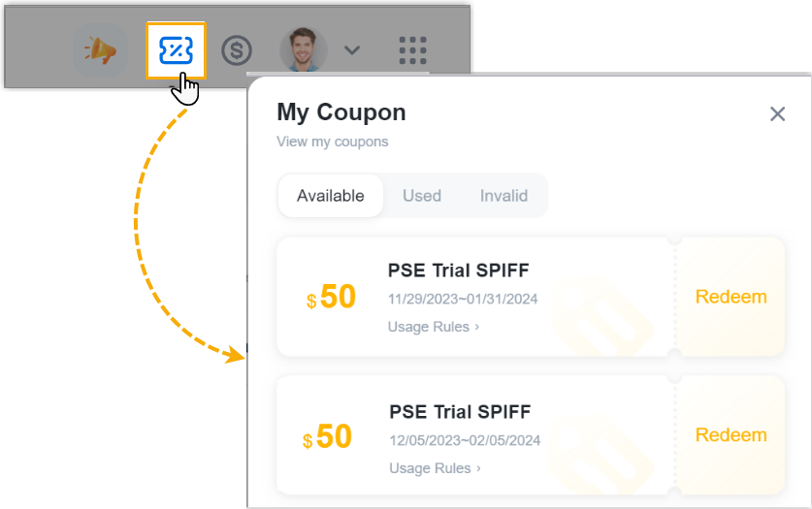Switch to the Used tab
This screenshot has width=812, height=509.
[422, 196]
